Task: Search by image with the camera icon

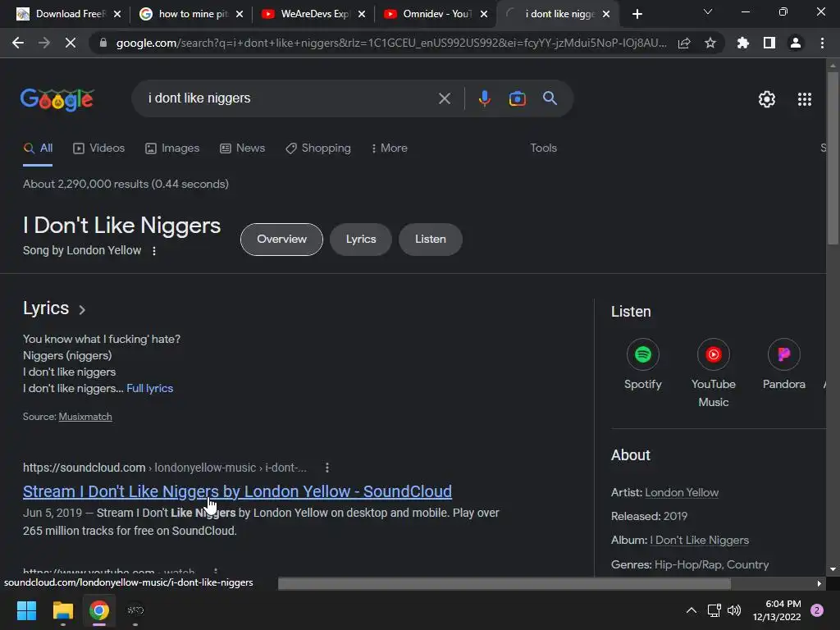Action: coord(517,98)
